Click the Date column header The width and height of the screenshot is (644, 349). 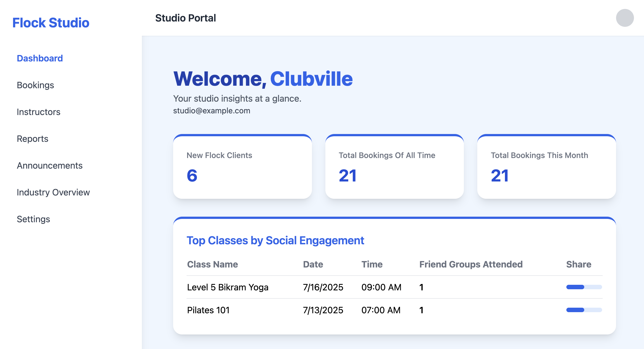313,264
